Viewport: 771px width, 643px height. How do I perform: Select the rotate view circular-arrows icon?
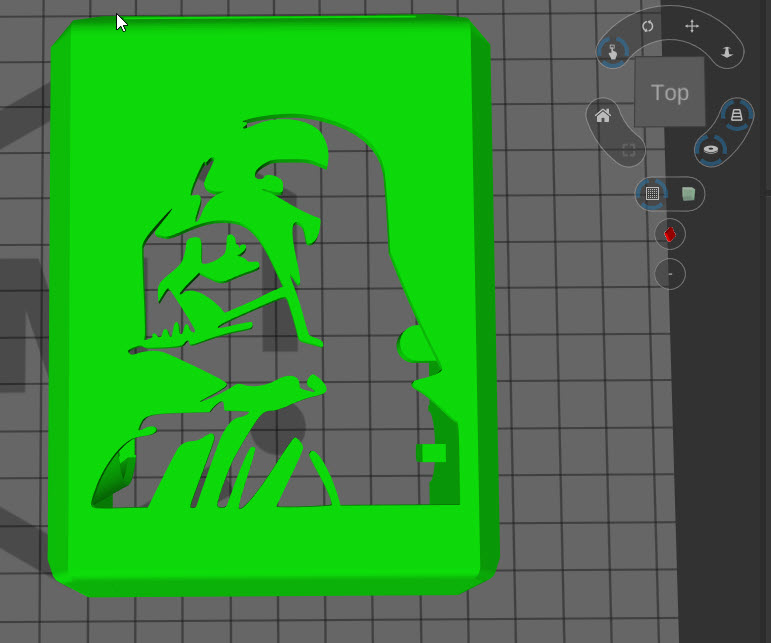[648, 26]
